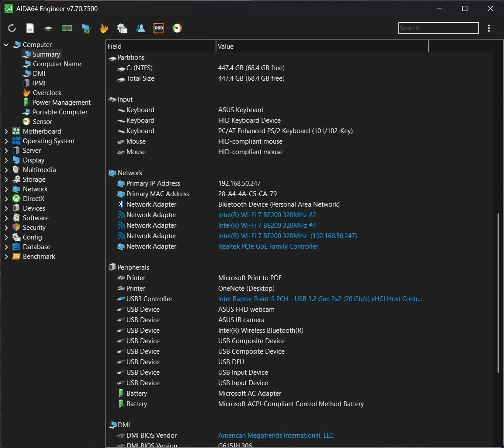Screen dimensions: 504x448
Task: Expand the Database node
Action: [6, 247]
